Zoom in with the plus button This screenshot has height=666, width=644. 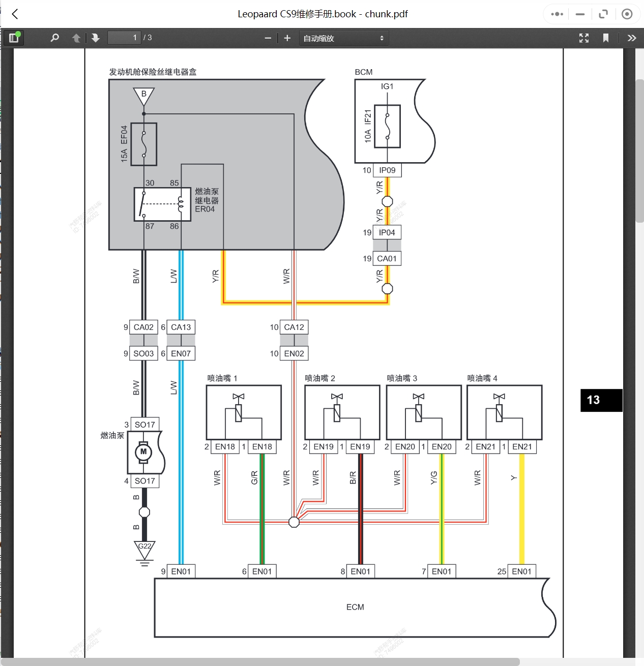(x=287, y=38)
